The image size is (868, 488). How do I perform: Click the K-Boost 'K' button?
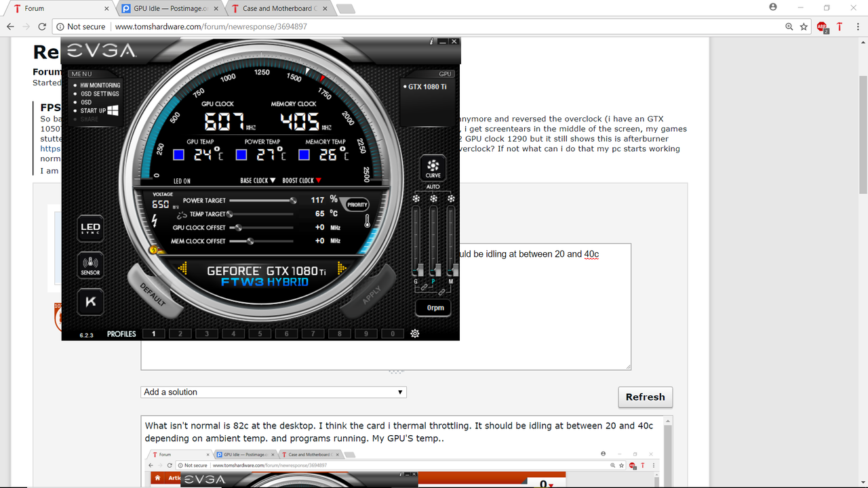(90, 302)
